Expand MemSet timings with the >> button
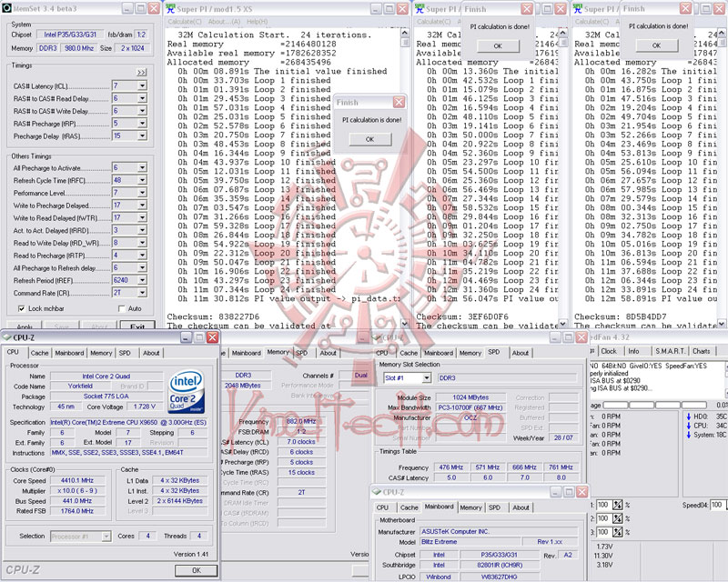This screenshot has height=582, width=728. pos(142,73)
